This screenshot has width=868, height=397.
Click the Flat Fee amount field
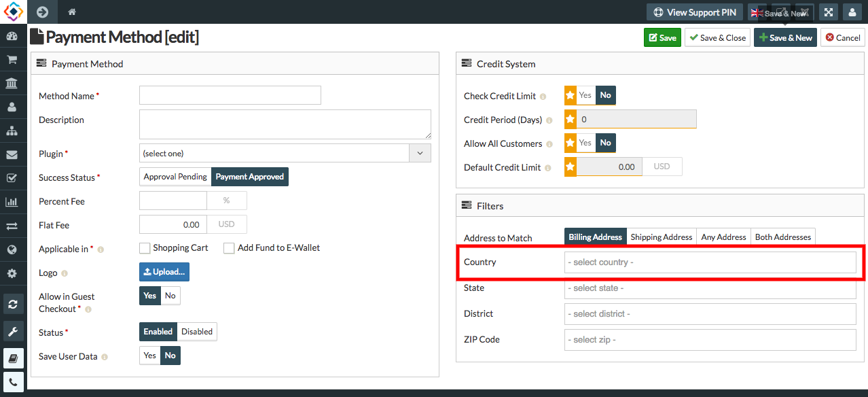coord(173,224)
